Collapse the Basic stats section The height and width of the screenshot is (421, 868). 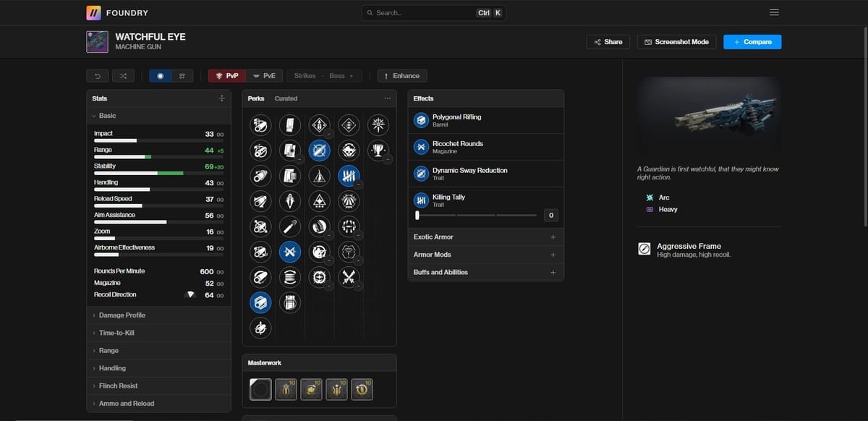click(107, 115)
